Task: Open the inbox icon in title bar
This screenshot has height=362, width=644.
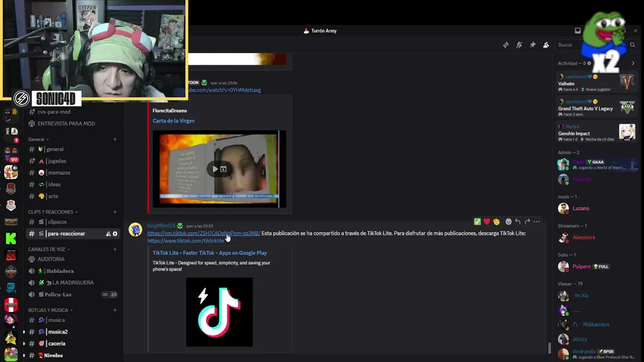Action: [578, 31]
